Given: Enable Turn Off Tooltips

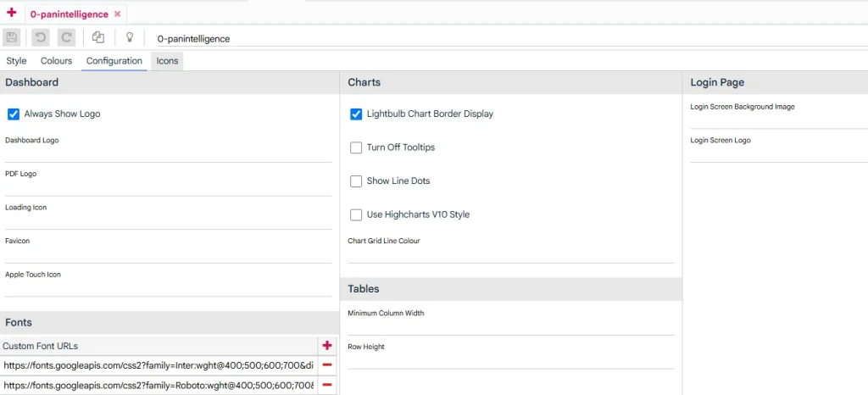Looking at the screenshot, I should [x=356, y=147].
